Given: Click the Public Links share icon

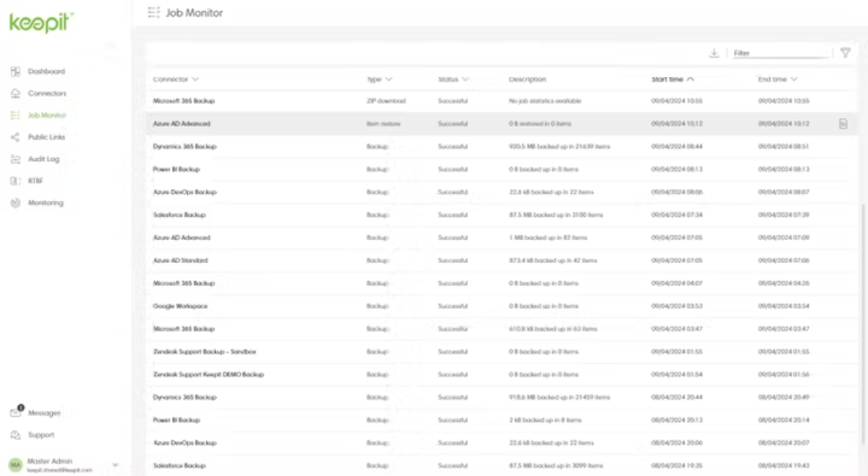Looking at the screenshot, I should pyautogui.click(x=15, y=137).
